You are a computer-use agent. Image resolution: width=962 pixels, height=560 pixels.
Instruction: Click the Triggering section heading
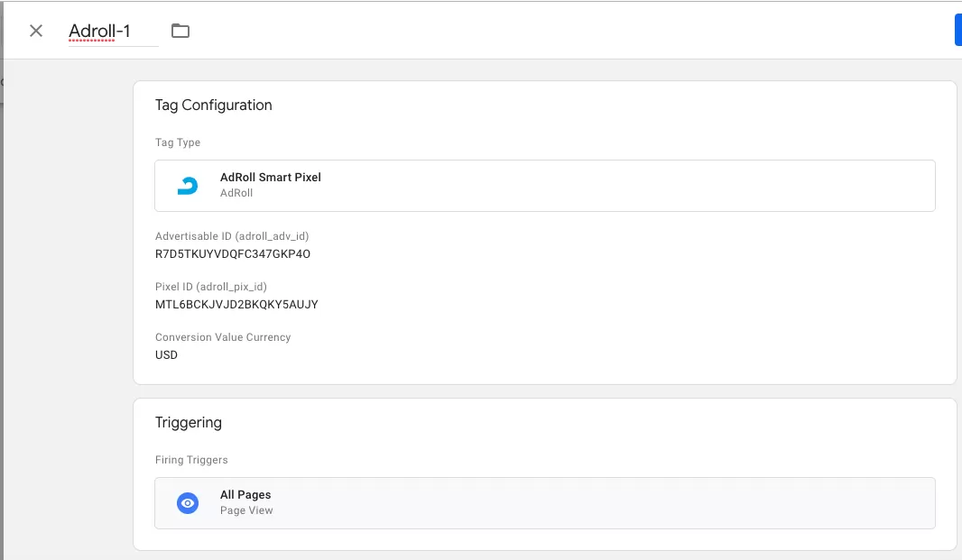(x=189, y=423)
